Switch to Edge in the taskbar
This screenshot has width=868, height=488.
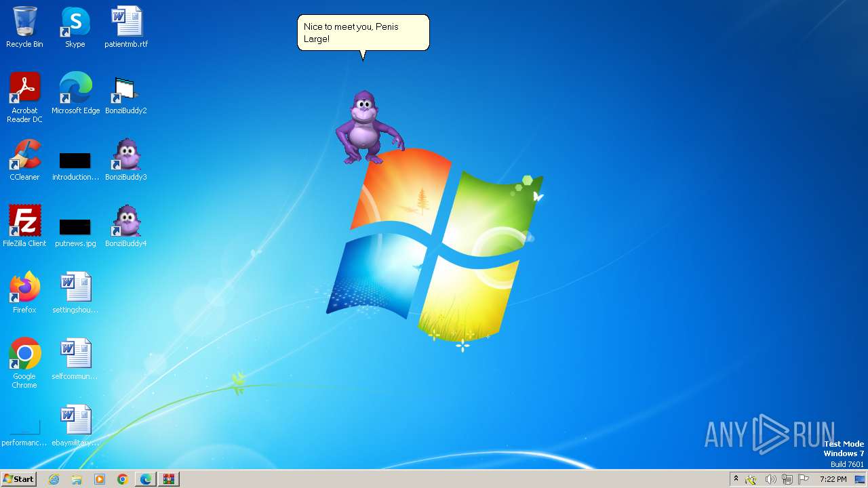point(146,479)
